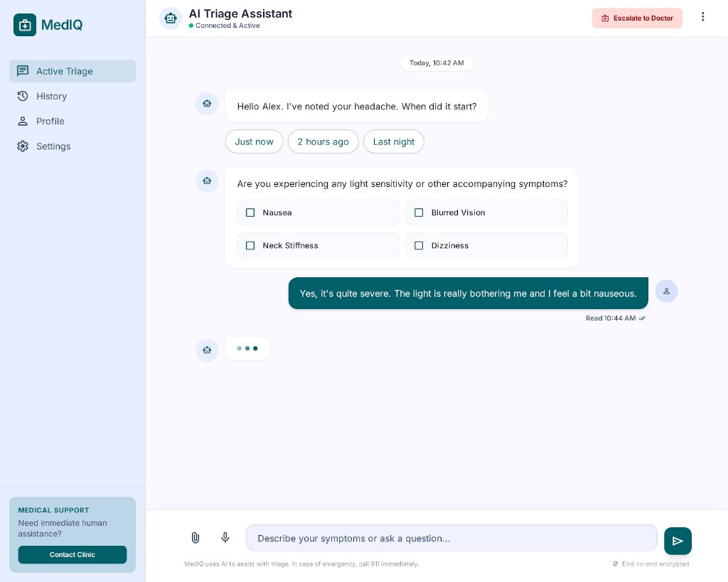
Task: Click the green connected status dot
Action: pos(191,26)
